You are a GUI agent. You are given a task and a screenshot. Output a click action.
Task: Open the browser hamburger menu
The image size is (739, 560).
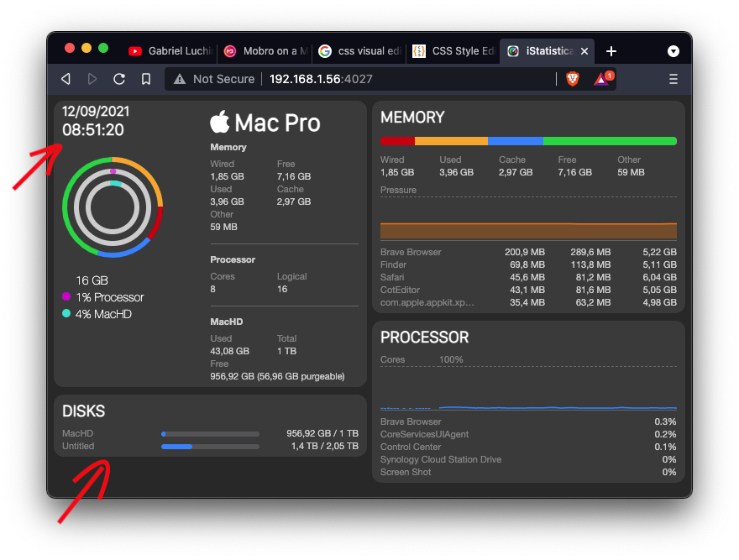673,79
